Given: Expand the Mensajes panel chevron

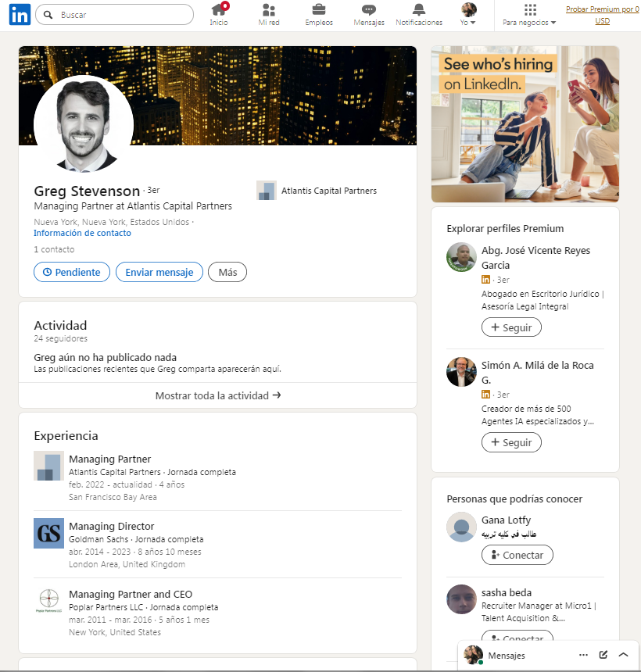Looking at the screenshot, I should (624, 655).
